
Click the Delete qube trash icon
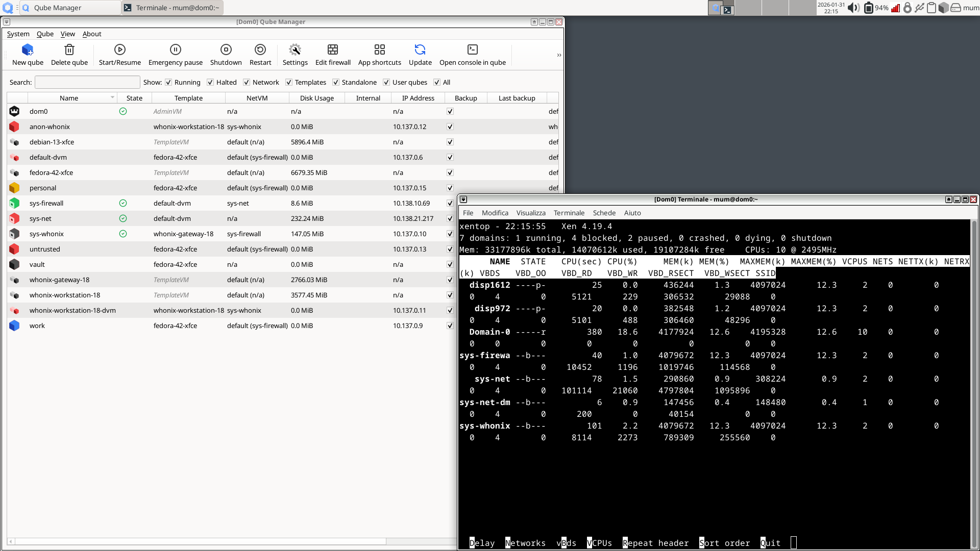(69, 49)
